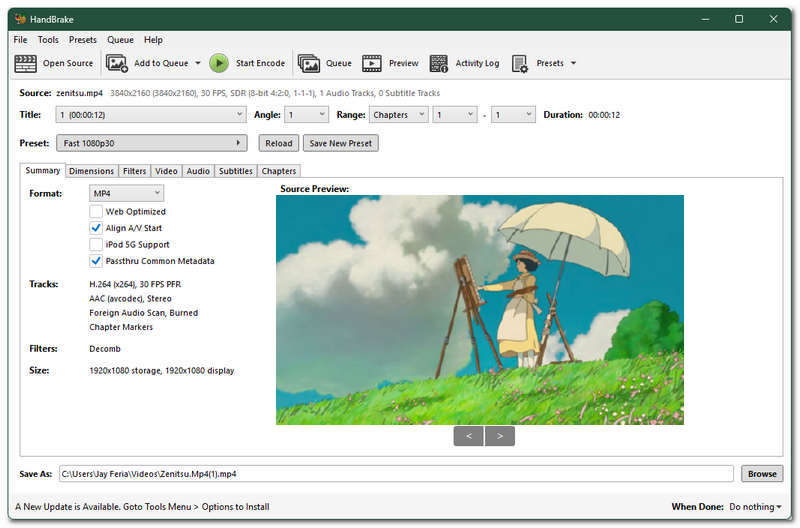The width and height of the screenshot is (800, 528).
Task: Click the Browse button
Action: coord(762,474)
